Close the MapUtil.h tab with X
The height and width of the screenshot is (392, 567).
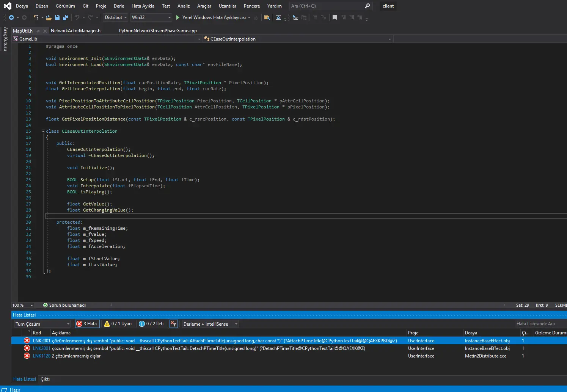45,31
